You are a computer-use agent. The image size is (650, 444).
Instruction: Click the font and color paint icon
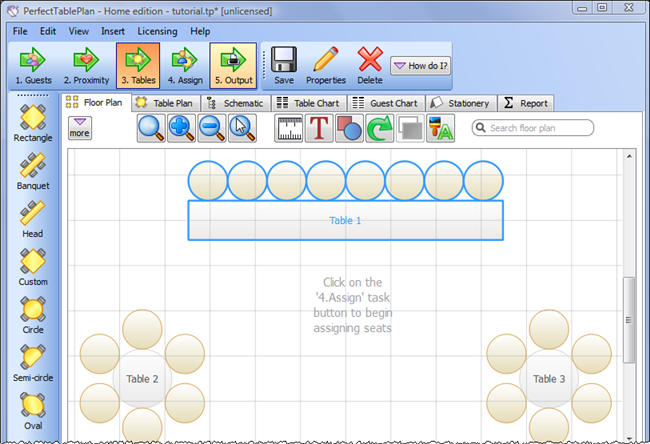click(441, 128)
